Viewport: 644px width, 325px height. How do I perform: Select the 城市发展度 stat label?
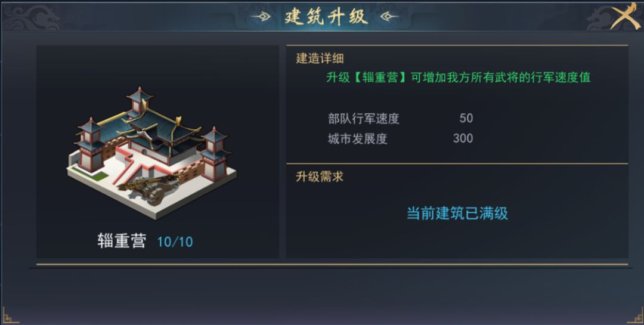pyautogui.click(x=358, y=138)
